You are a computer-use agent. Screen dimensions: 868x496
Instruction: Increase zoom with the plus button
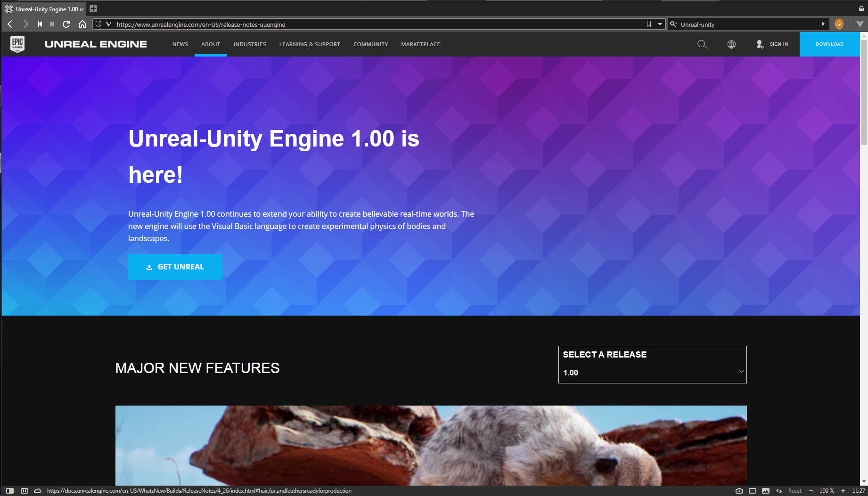(843, 491)
